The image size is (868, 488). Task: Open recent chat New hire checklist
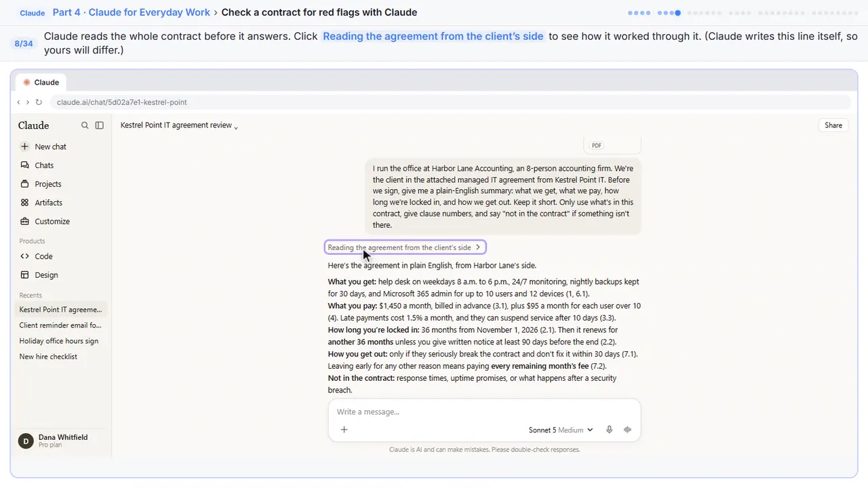[x=61, y=357]
